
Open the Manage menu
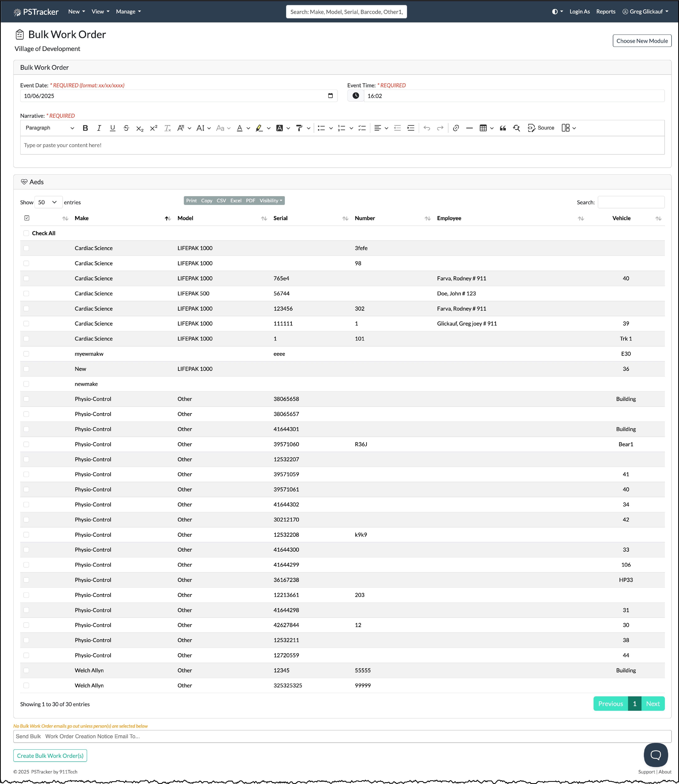(x=128, y=11)
